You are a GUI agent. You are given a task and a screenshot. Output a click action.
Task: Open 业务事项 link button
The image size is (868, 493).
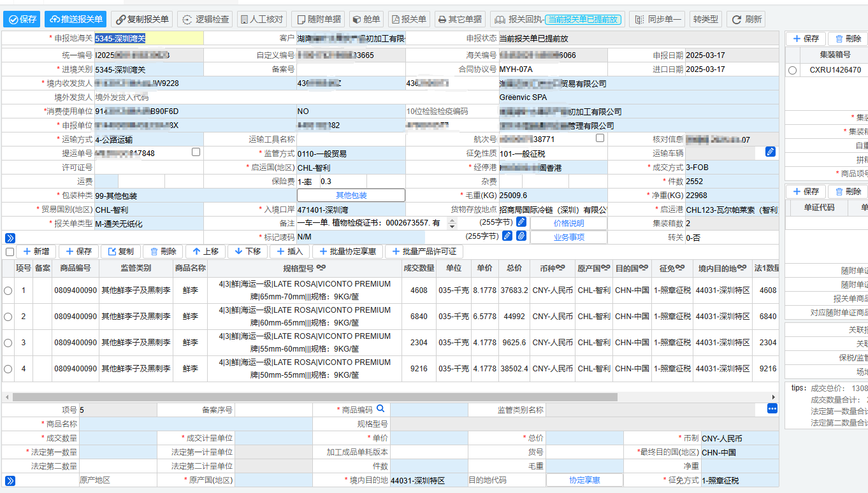point(568,237)
